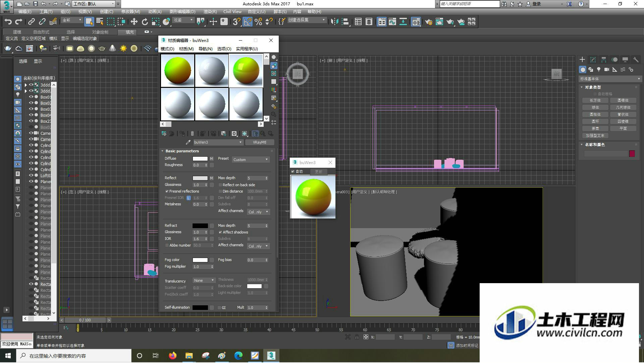Toggle the 自动 checkbox in buWen3 preview
Viewport: 644px width, 363px height.
point(293,171)
